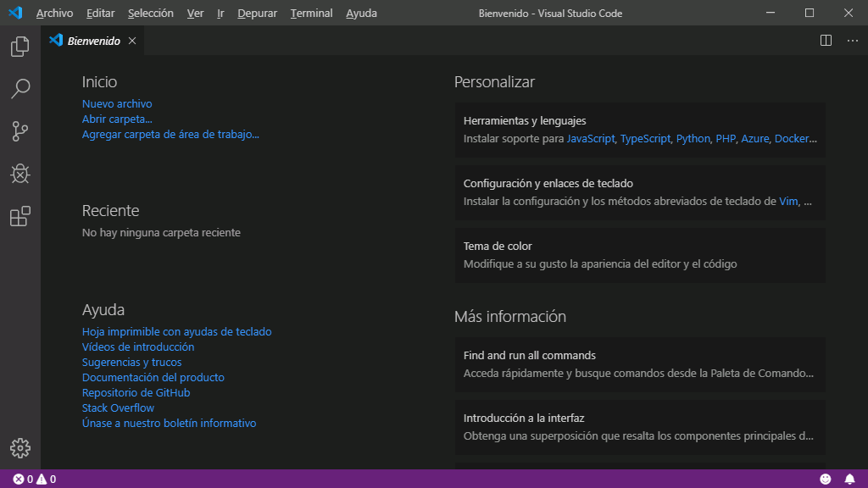Open Repositorio de GitHub link
Viewport: 868px width, 488px height.
point(136,392)
